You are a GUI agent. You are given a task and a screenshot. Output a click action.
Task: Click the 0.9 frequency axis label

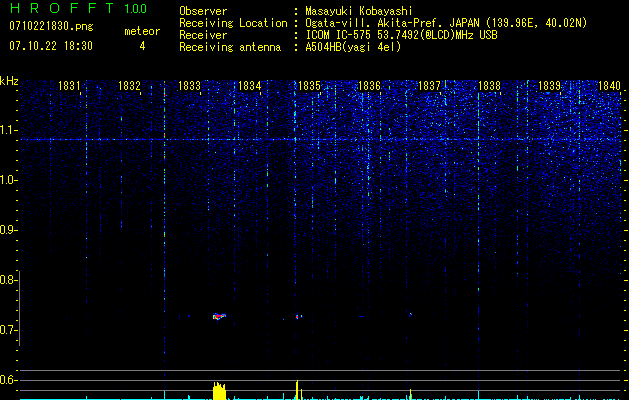click(8, 230)
